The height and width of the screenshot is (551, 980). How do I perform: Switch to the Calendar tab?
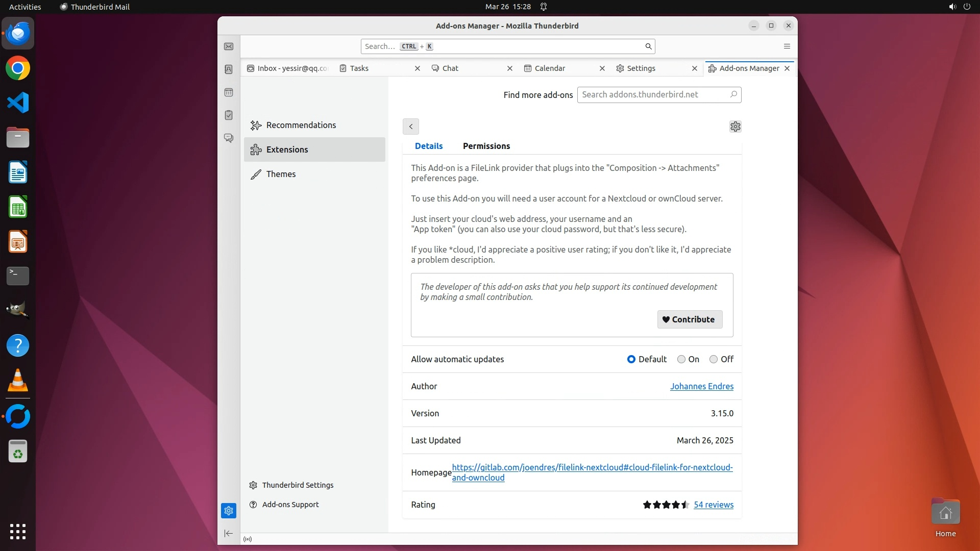[550, 68]
